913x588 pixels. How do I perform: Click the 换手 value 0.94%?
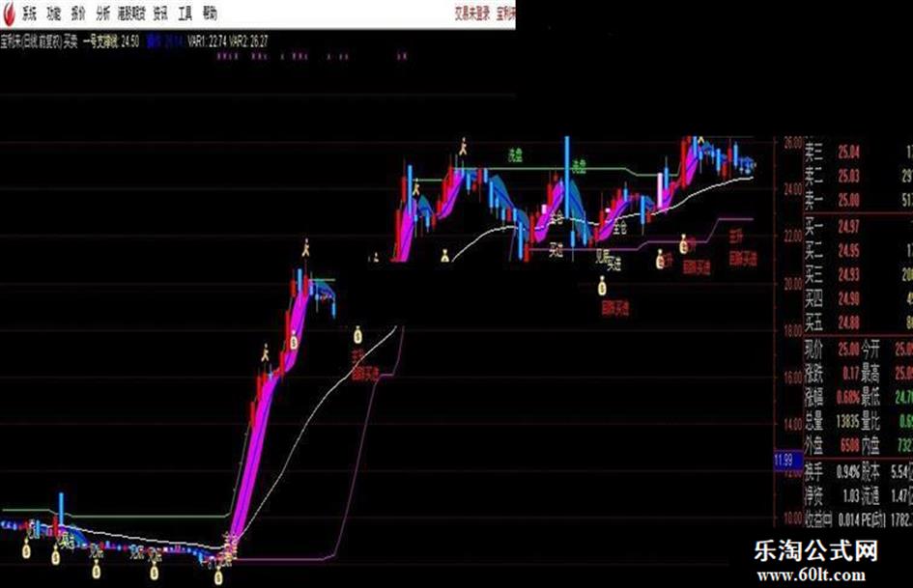848,471
